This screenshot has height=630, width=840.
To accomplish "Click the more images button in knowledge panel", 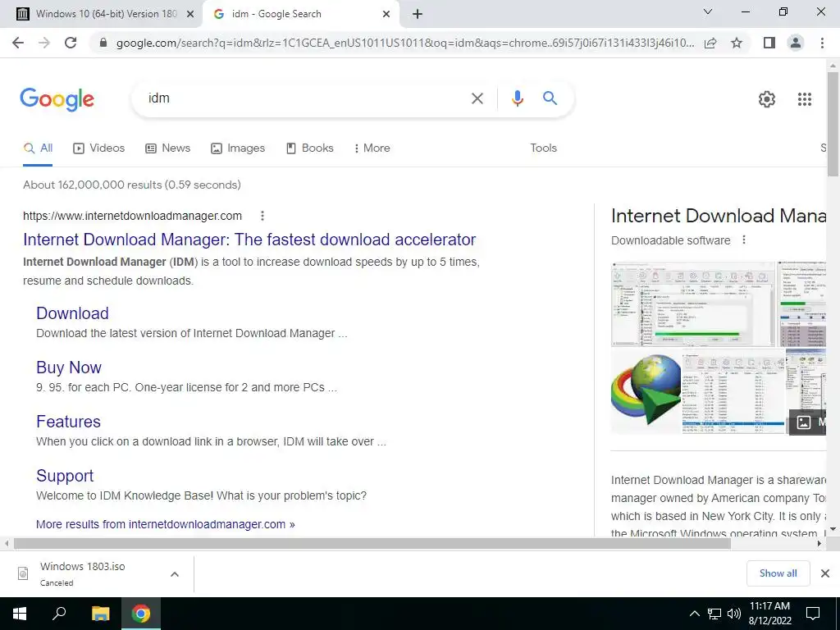I will tap(807, 422).
